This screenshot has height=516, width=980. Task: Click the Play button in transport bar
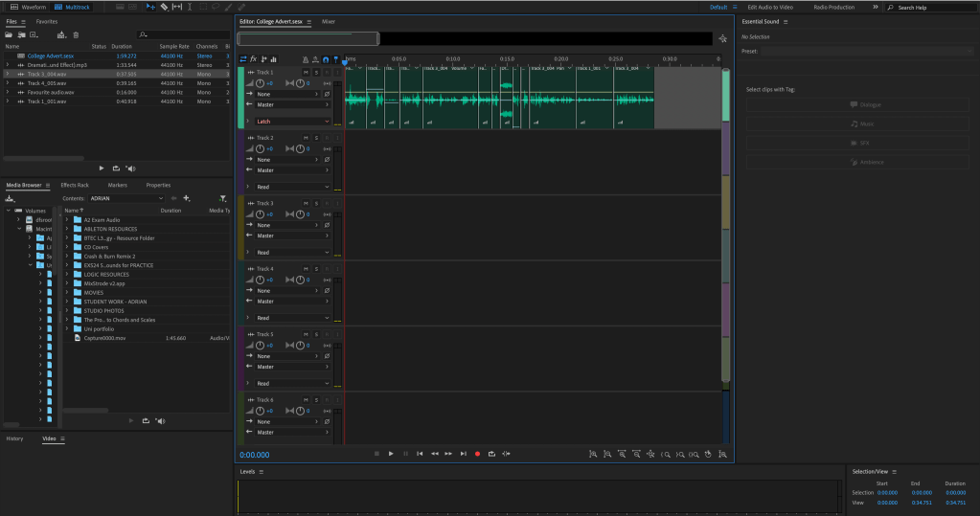click(391, 454)
